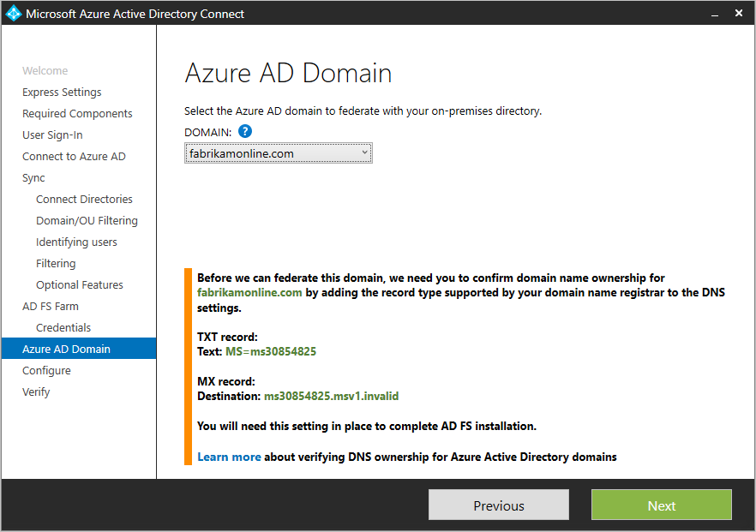Image resolution: width=756 pixels, height=532 pixels.
Task: Minimize the Azure AD Connect window
Action: click(x=713, y=14)
